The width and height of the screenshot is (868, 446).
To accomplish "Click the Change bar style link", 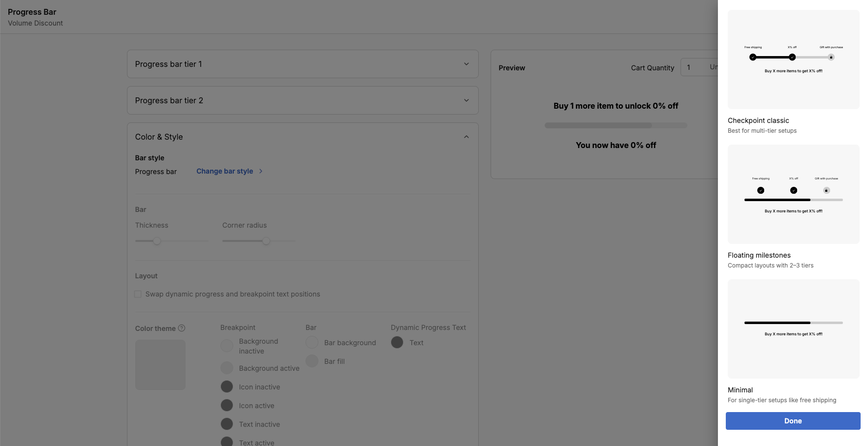I will click(x=224, y=171).
